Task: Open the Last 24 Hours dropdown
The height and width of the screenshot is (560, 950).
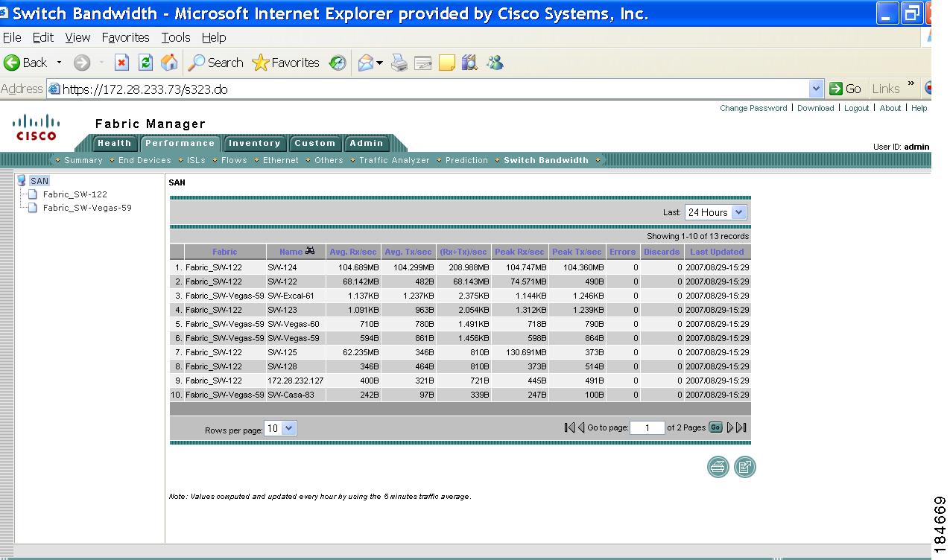Action: [x=738, y=212]
